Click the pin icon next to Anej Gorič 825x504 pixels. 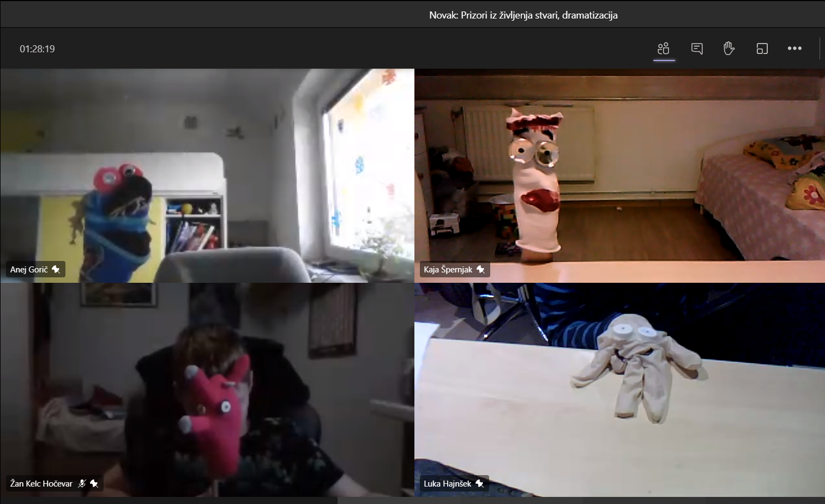pyautogui.click(x=56, y=269)
